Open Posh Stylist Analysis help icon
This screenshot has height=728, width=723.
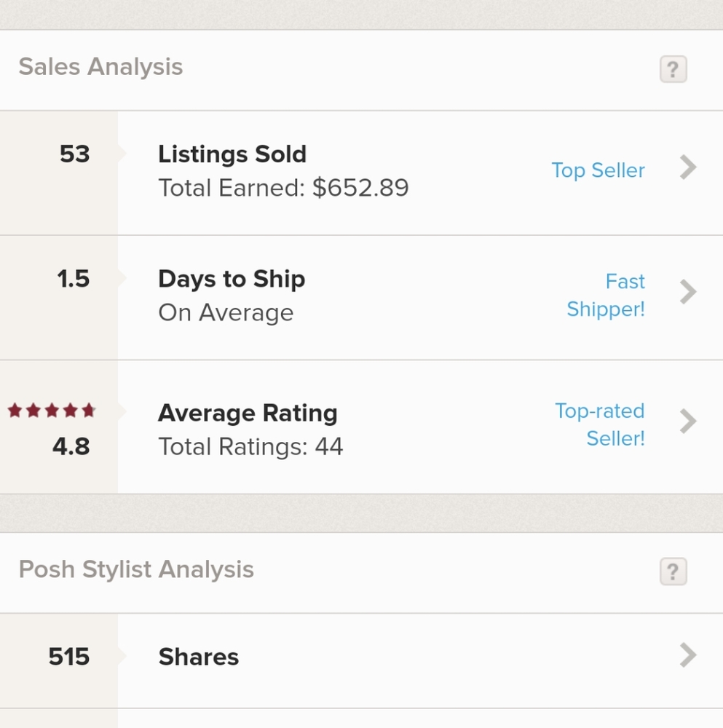(673, 572)
